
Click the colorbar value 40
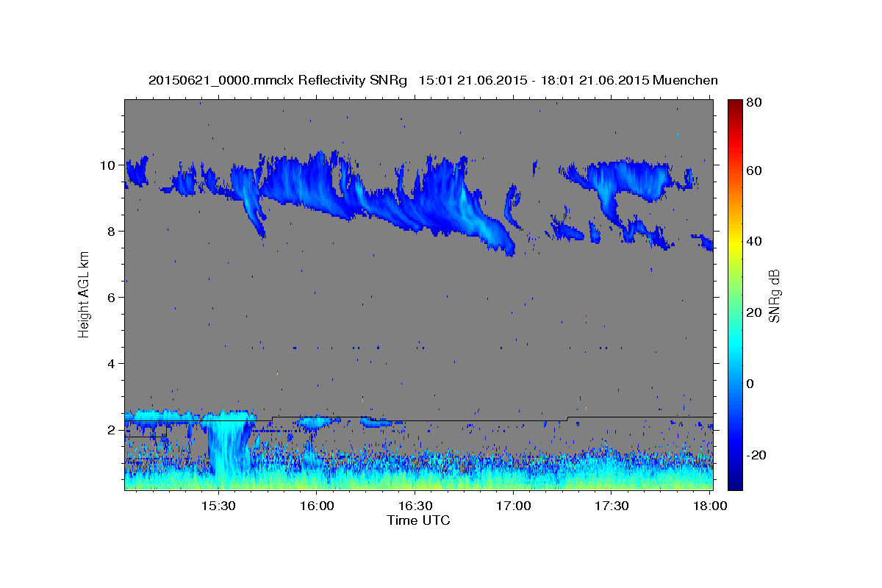click(x=756, y=241)
